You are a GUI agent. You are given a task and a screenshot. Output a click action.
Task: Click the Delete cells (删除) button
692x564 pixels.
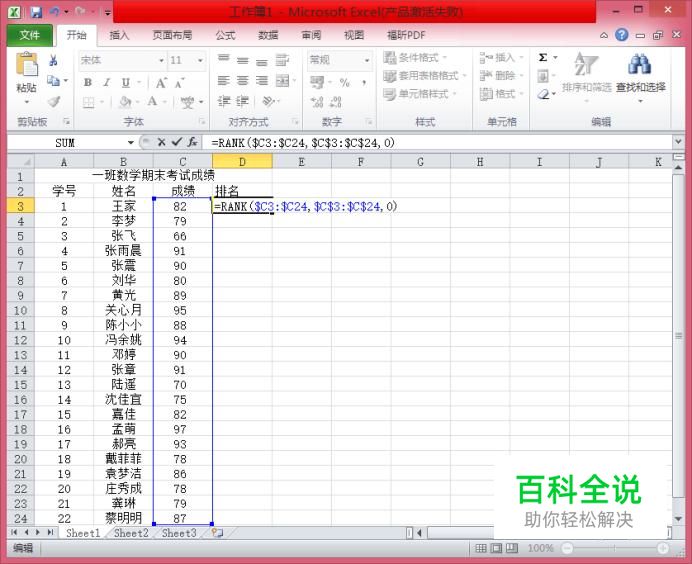click(x=501, y=75)
